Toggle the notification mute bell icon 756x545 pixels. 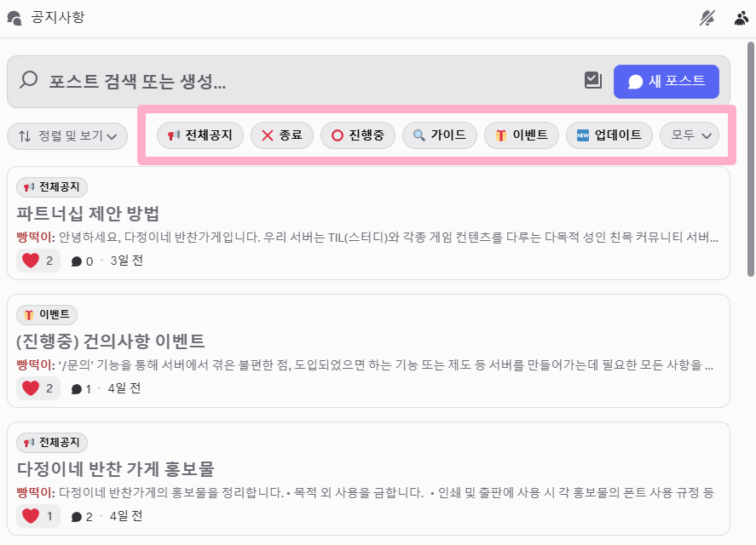(x=707, y=18)
